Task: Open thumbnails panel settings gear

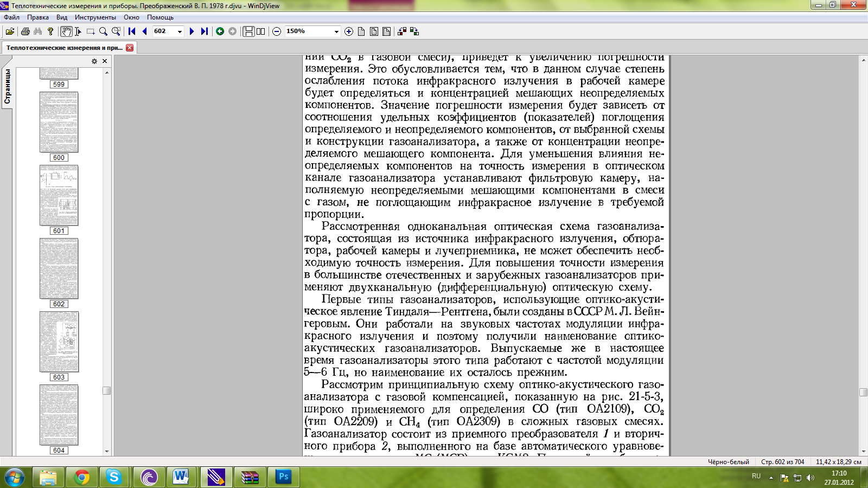Action: click(94, 61)
